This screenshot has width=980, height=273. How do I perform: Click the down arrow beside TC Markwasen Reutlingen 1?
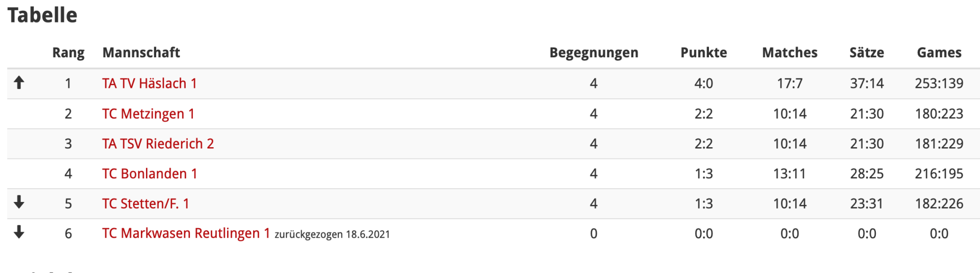point(19,233)
